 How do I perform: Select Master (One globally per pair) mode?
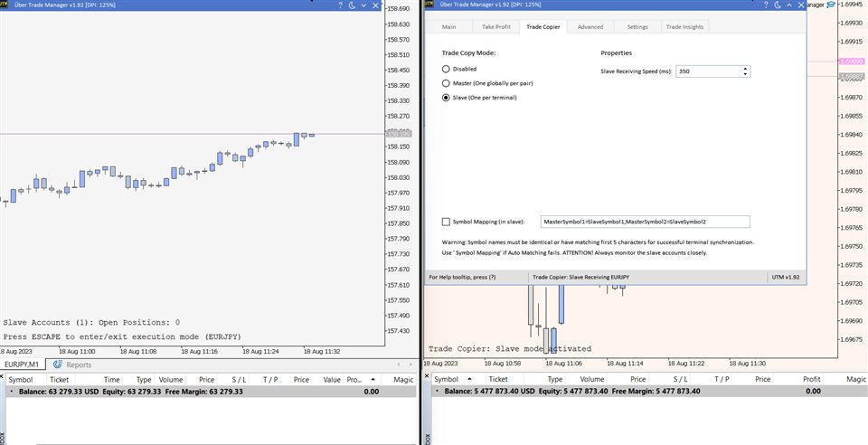pyautogui.click(x=446, y=83)
